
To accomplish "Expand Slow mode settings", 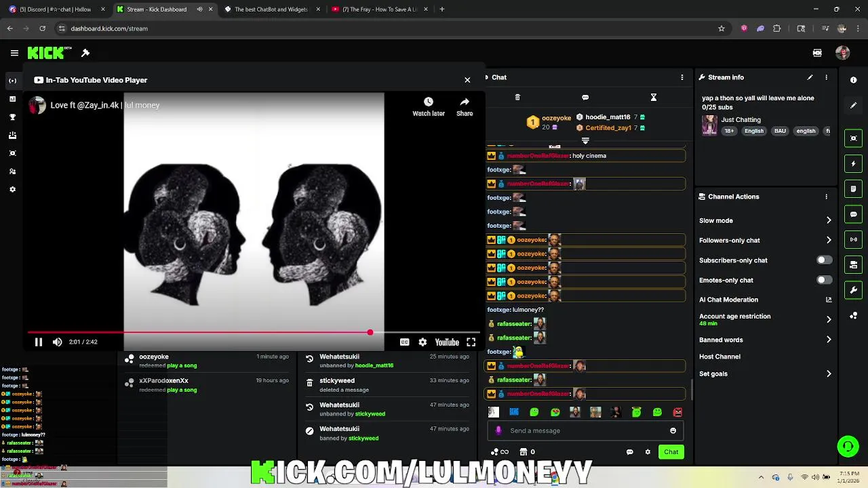I will 829,220.
